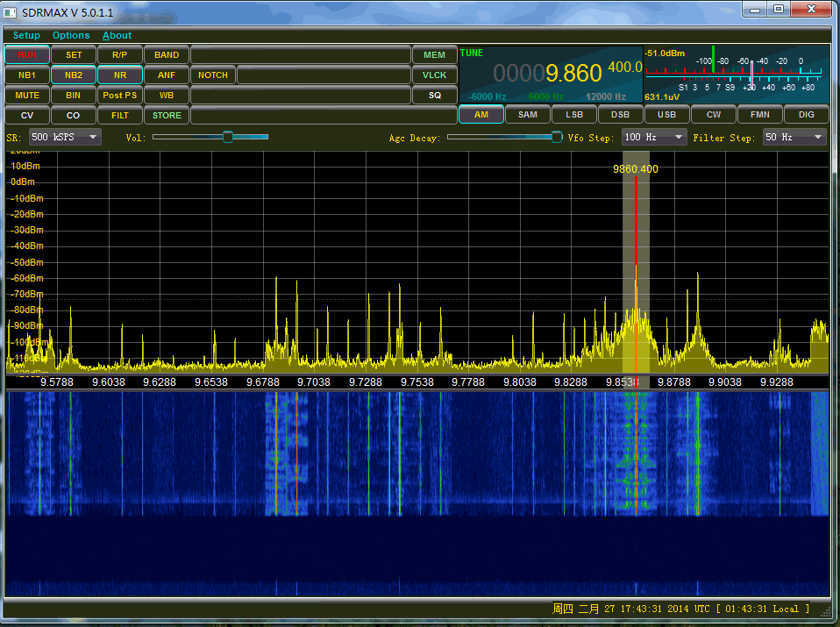Open the Filter Step dropdown

[x=794, y=137]
